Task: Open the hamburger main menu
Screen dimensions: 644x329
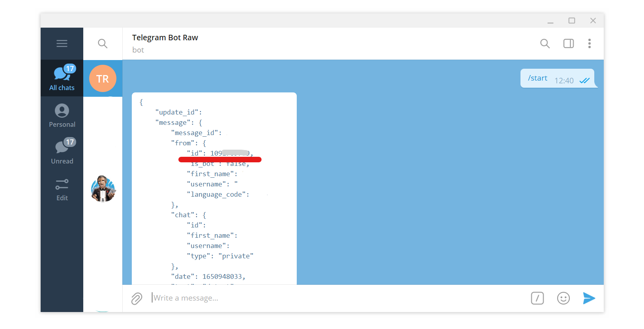Action: click(x=62, y=43)
